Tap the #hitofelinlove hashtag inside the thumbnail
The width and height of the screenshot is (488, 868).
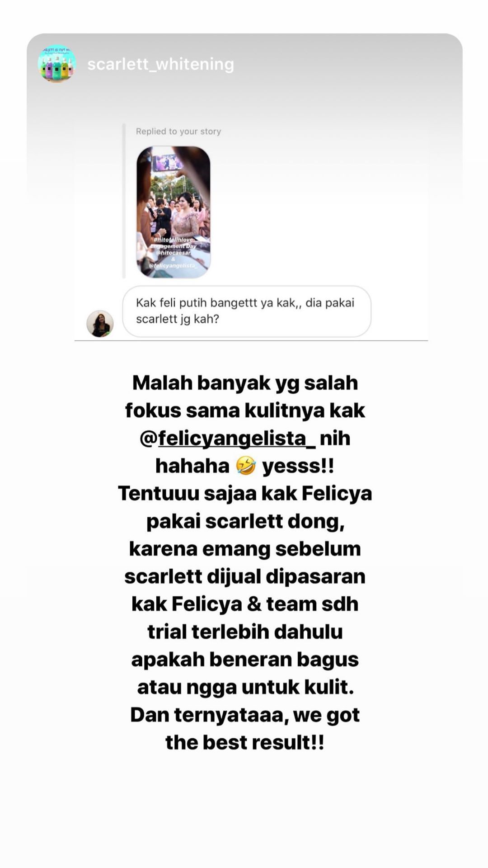click(x=174, y=240)
